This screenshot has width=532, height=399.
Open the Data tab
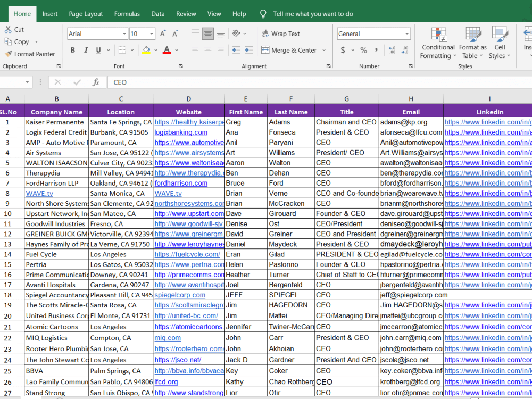point(158,14)
